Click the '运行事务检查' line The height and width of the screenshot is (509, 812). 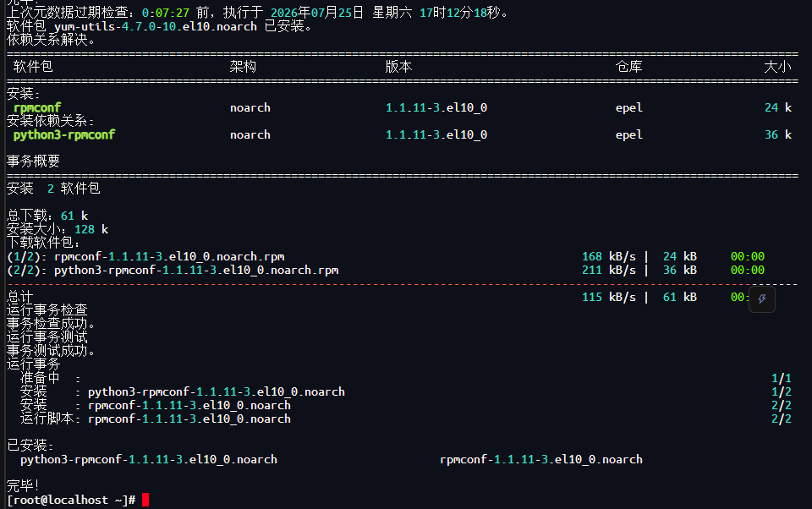tap(47, 310)
